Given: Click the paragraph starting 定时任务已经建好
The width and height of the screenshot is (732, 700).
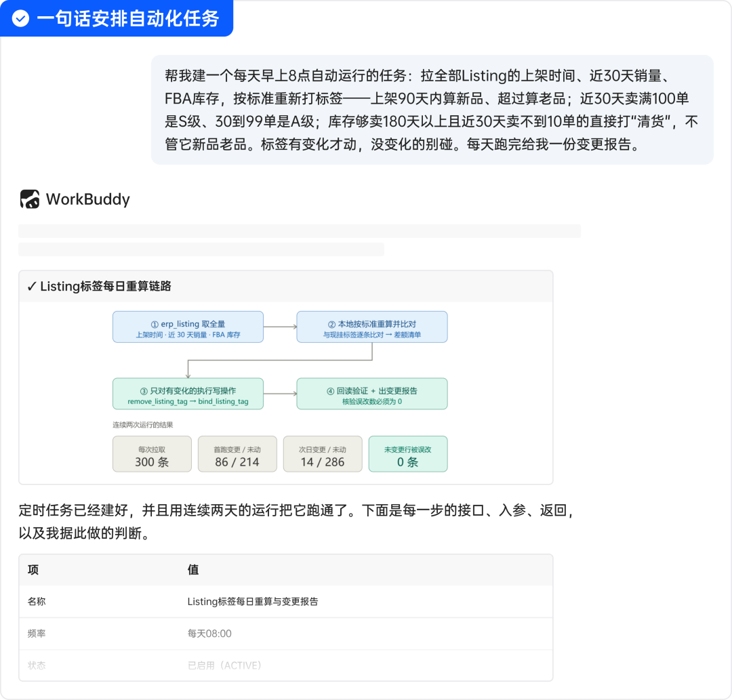Looking at the screenshot, I should 296,521.
